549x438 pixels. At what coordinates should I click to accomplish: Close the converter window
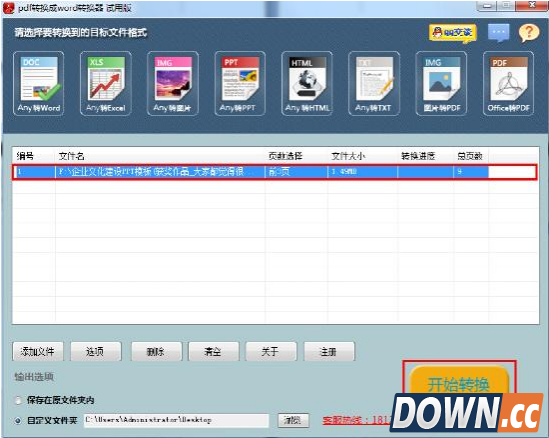pos(533,5)
